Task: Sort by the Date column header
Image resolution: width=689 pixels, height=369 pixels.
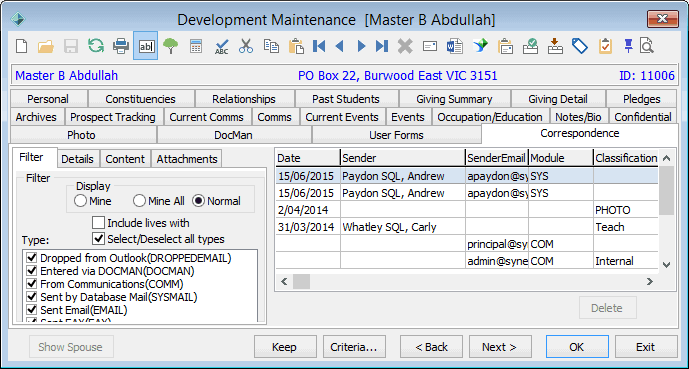Action: (x=308, y=158)
